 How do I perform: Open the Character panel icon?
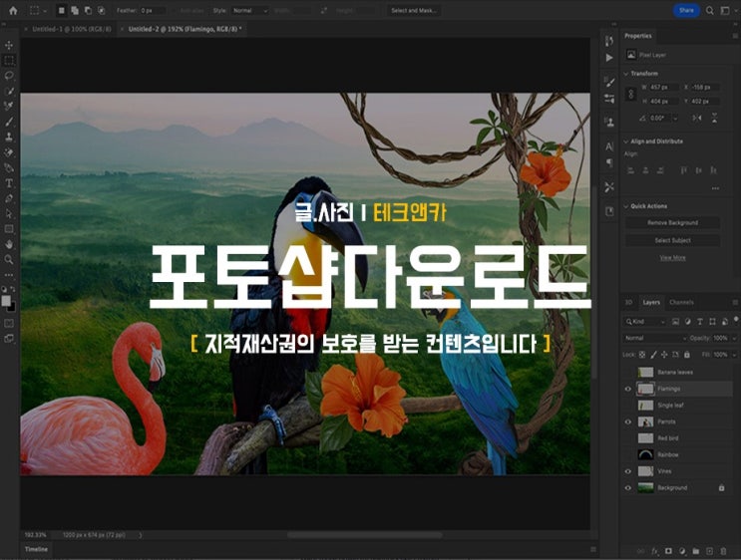click(609, 146)
